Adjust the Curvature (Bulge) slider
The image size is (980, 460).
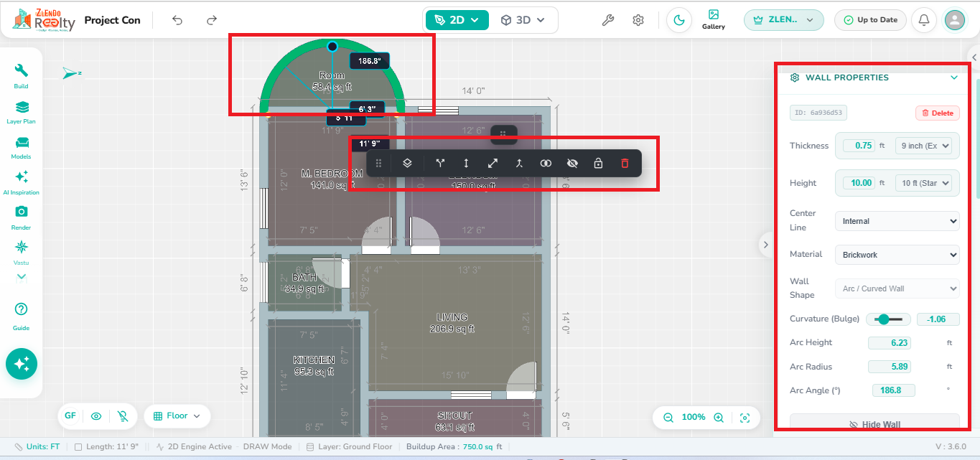888,319
